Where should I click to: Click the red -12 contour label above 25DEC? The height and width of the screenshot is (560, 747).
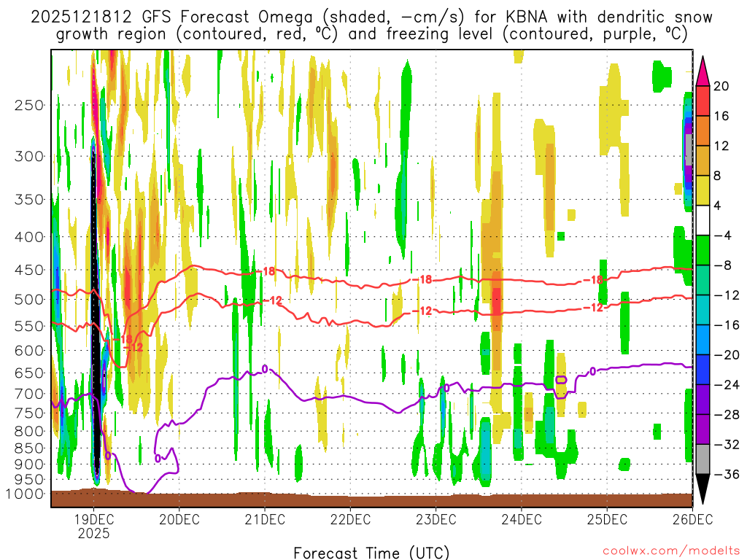tap(594, 308)
